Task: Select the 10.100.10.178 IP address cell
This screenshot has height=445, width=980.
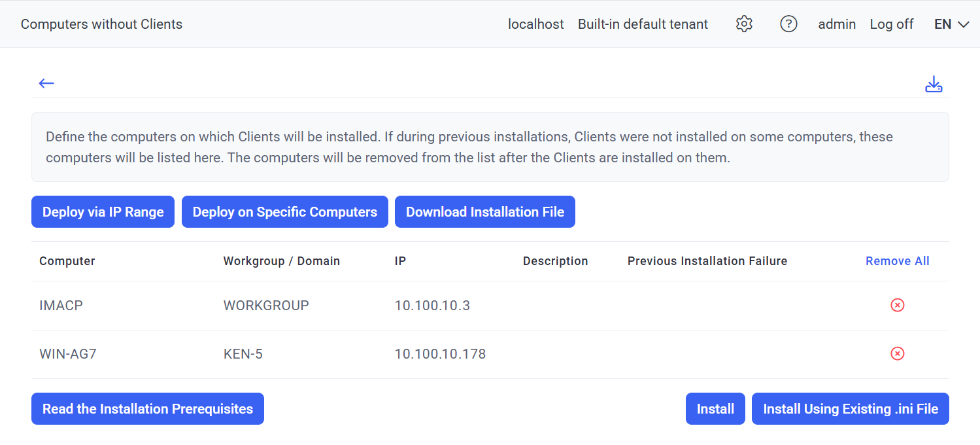Action: click(440, 354)
